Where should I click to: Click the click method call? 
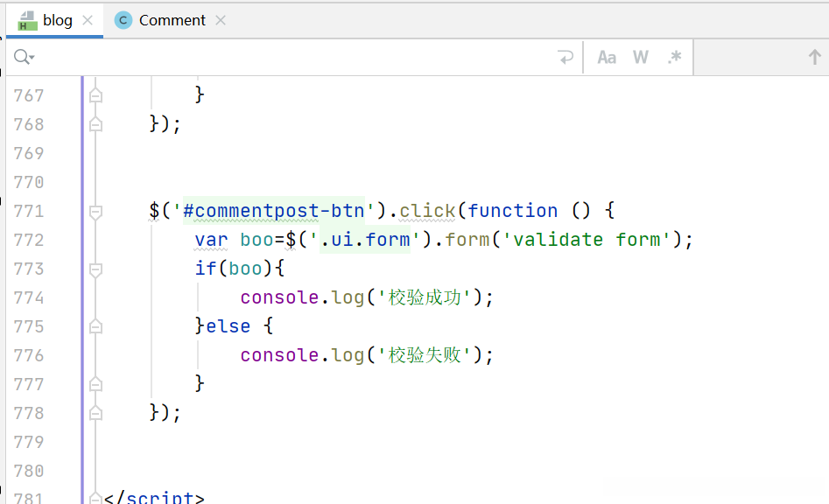point(427,211)
